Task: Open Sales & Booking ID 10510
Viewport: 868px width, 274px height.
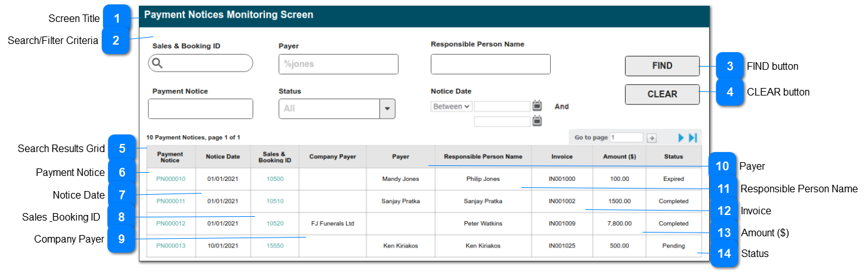Action: (x=275, y=201)
